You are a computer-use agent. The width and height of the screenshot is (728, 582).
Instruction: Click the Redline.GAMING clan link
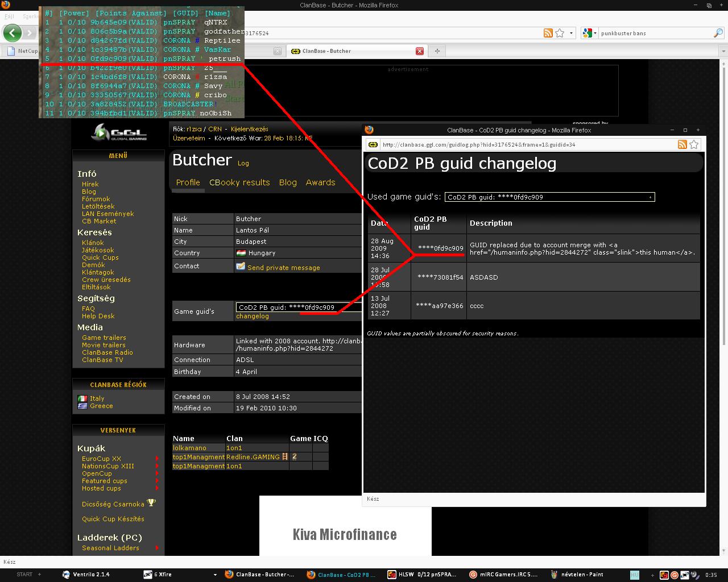[253, 457]
